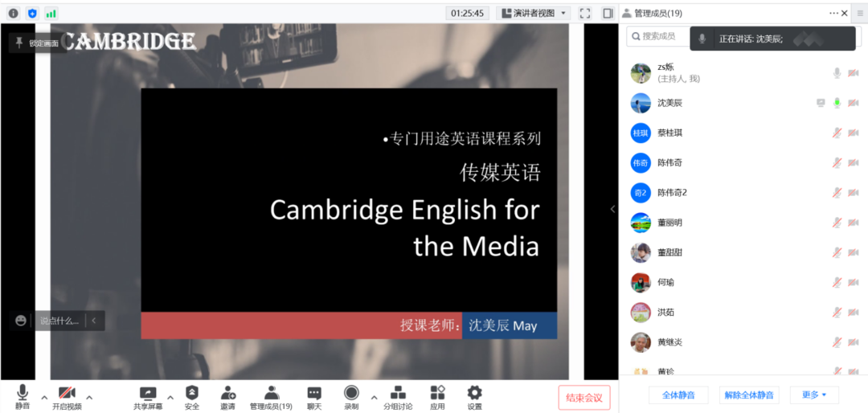Screen dimensions: 868x413
Task: Turn on video with camera icon
Action: pos(67,393)
